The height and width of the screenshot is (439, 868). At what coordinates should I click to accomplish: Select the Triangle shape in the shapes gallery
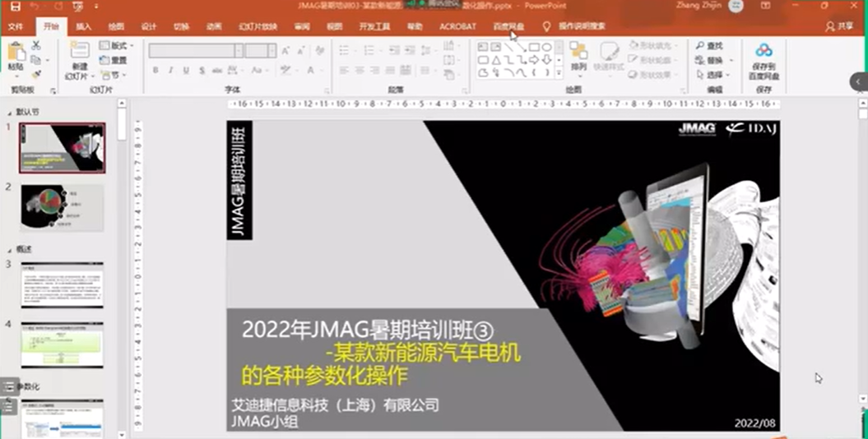pyautogui.click(x=496, y=60)
